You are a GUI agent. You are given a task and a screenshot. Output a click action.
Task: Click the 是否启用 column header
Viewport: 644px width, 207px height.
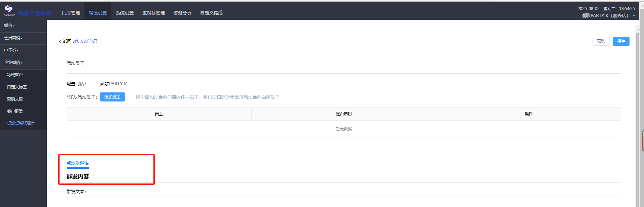pyautogui.click(x=344, y=114)
